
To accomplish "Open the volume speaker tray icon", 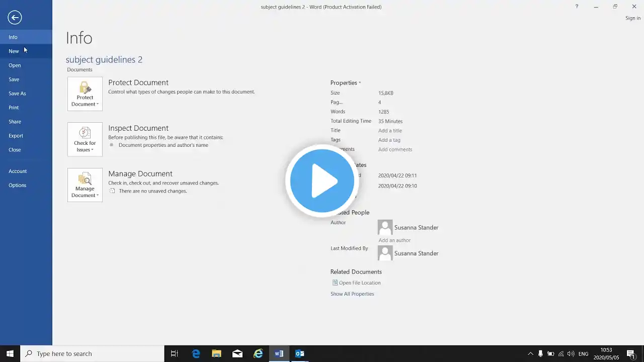I will (571, 353).
